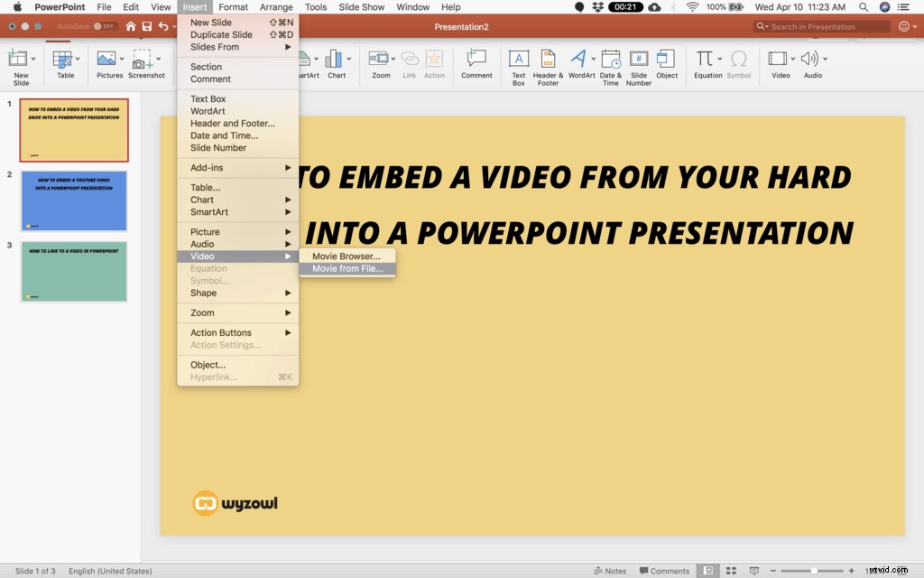Select slide 2 in the thumbnail panel
The image size is (924, 578).
[x=73, y=200]
